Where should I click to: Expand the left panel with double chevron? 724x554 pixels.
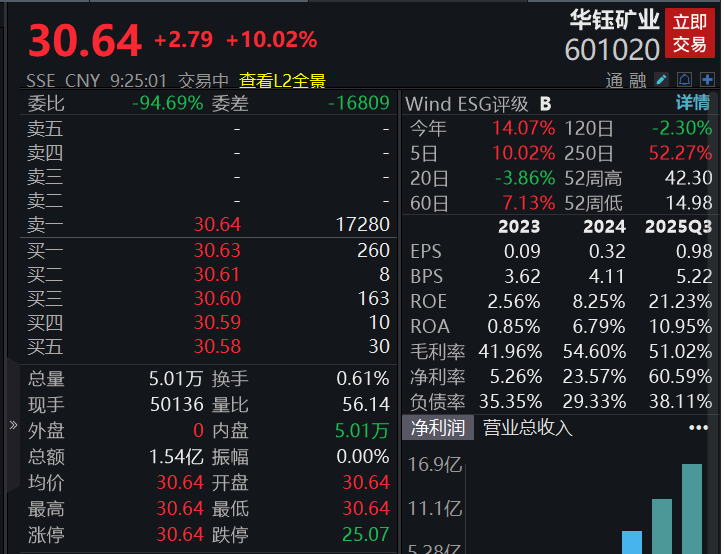point(13,424)
